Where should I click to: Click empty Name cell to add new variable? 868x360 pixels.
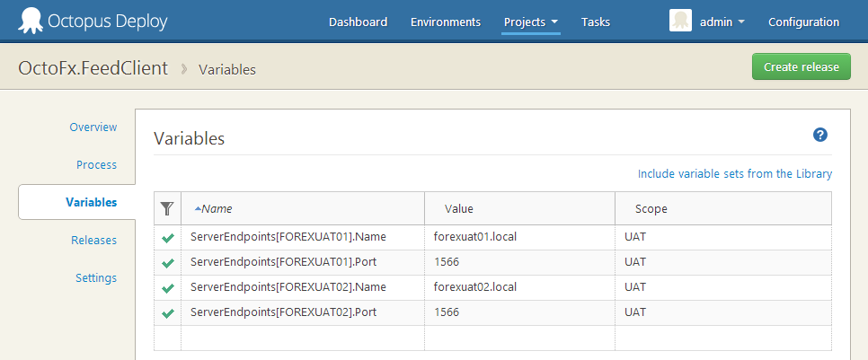pyautogui.click(x=303, y=338)
